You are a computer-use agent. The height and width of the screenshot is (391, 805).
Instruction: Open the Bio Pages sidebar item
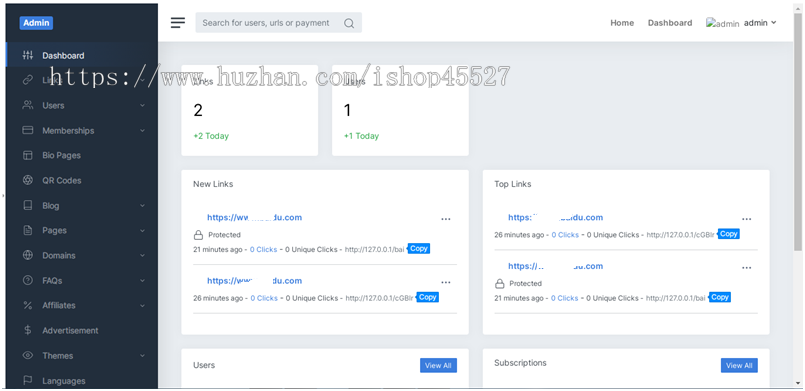(x=82, y=155)
